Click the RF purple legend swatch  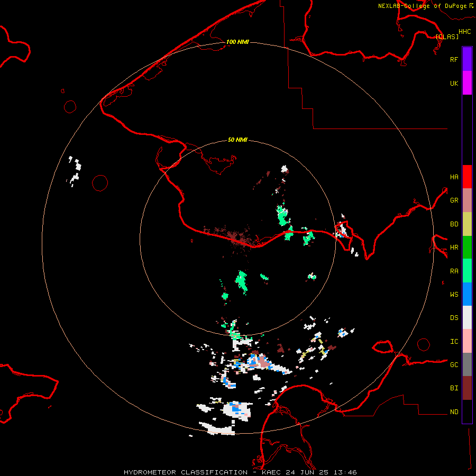(x=467, y=59)
